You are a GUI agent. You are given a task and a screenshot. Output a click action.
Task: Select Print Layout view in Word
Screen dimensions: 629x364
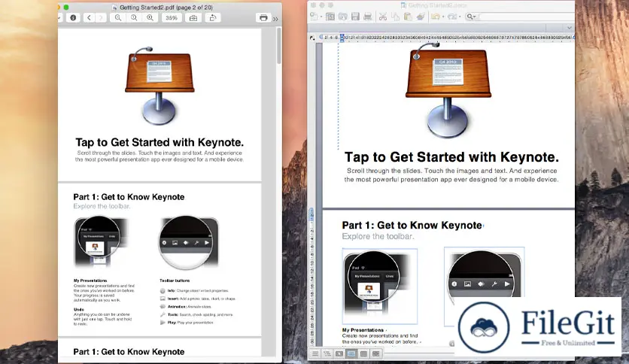[x=351, y=353]
